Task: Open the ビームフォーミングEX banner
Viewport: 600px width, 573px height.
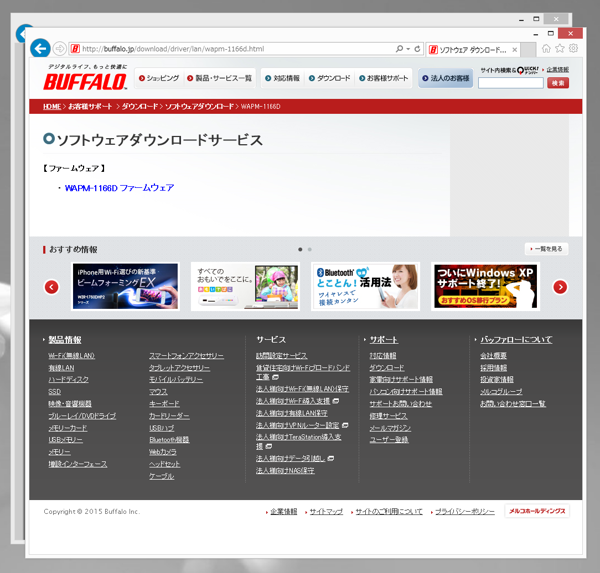Action: (x=125, y=286)
